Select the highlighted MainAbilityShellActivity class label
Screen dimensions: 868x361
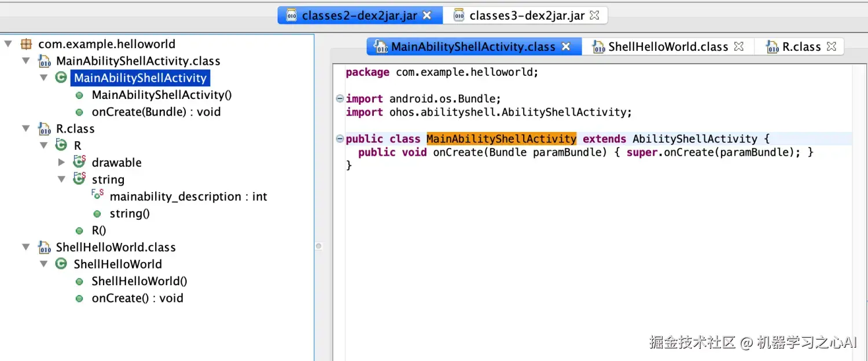pyautogui.click(x=140, y=78)
